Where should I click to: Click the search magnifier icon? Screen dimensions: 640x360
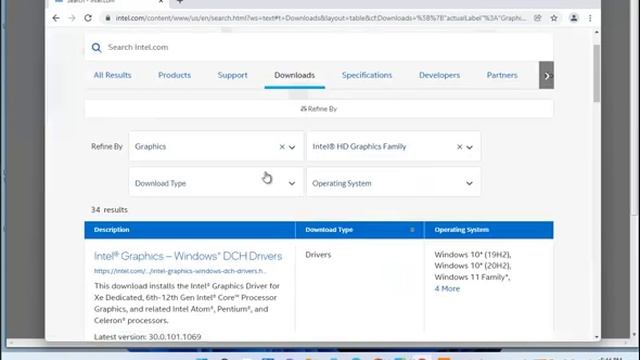click(96, 48)
